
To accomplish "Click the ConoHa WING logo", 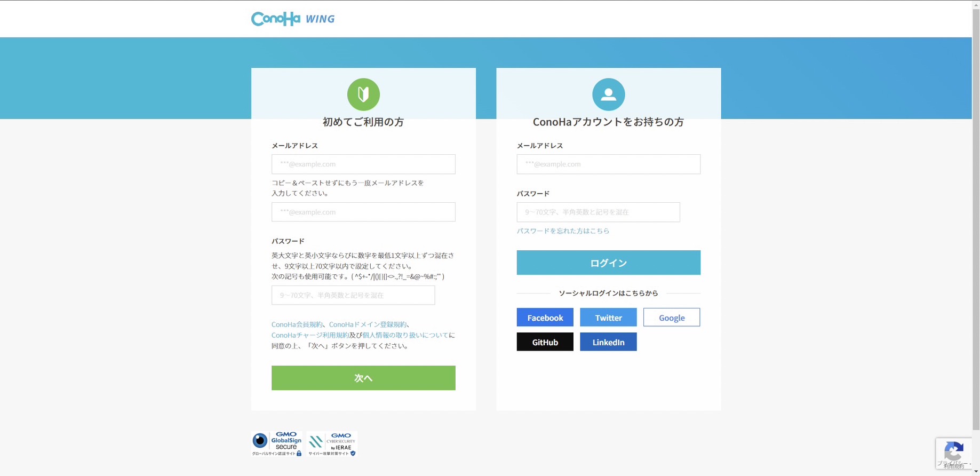I will click(293, 19).
